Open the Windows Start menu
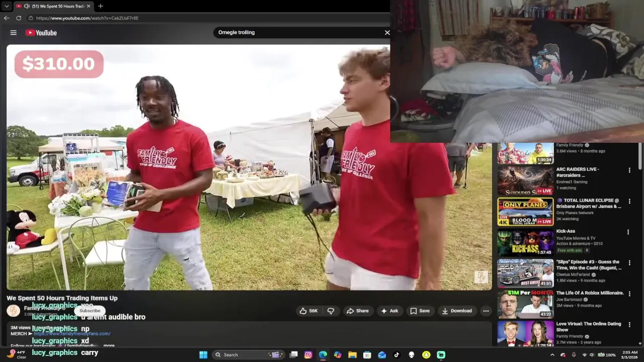 click(203, 355)
